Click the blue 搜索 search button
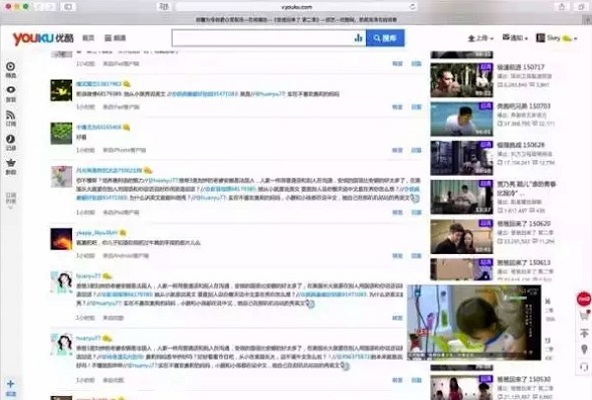592x400 pixels. tap(385, 38)
